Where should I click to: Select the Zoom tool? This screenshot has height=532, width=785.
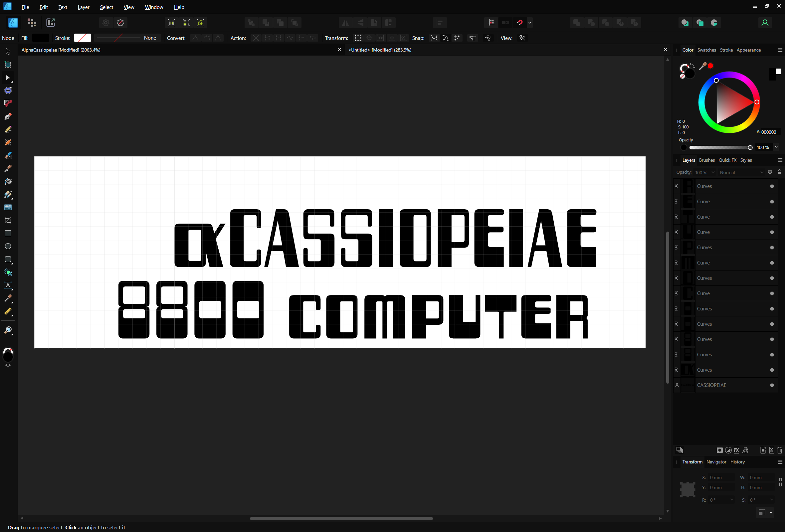(8, 330)
